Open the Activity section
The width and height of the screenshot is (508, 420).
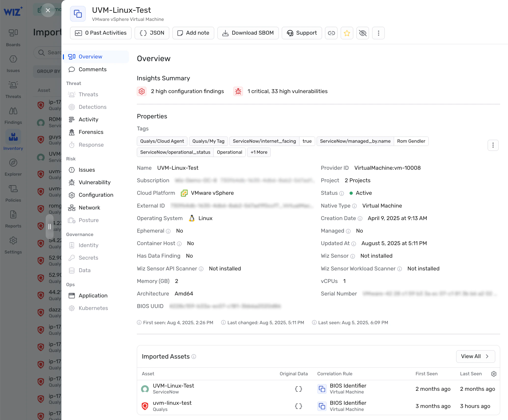pos(96,120)
